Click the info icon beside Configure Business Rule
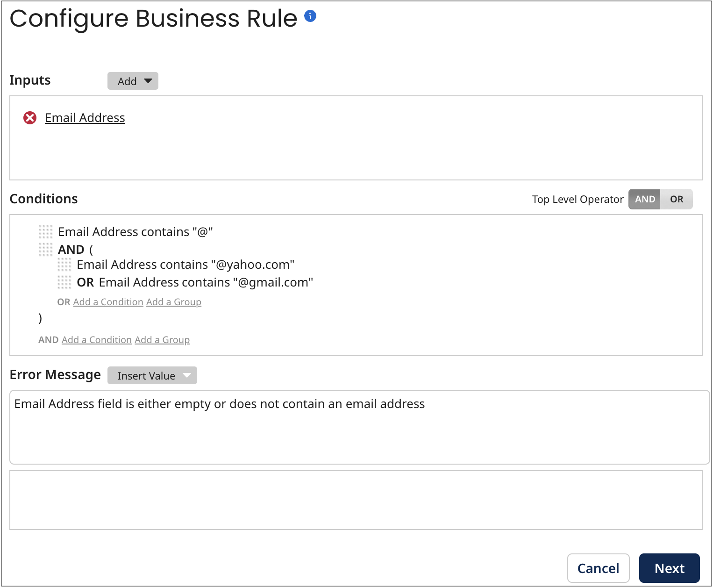Screen dimensions: 713x588 tap(310, 16)
